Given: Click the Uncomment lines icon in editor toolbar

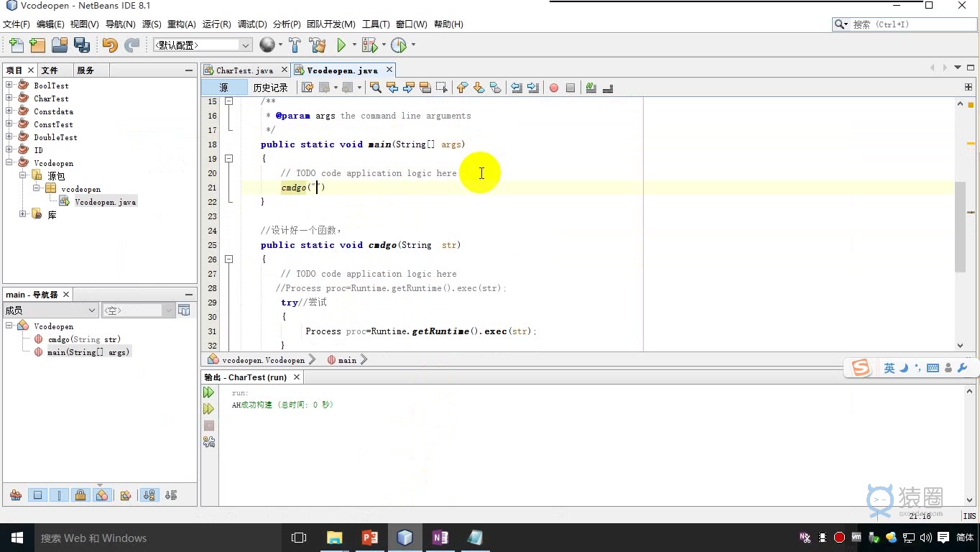Looking at the screenshot, I should pyautogui.click(x=608, y=88).
